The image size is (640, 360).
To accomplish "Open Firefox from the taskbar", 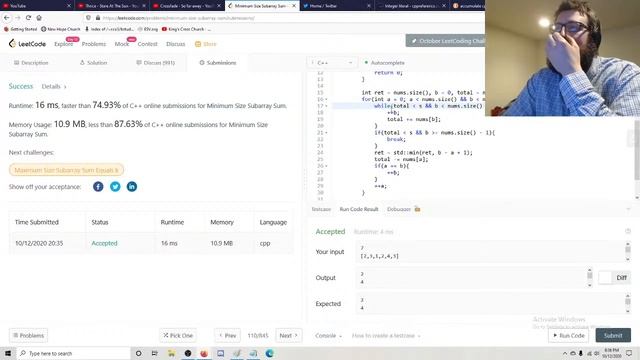I will [x=204, y=353].
